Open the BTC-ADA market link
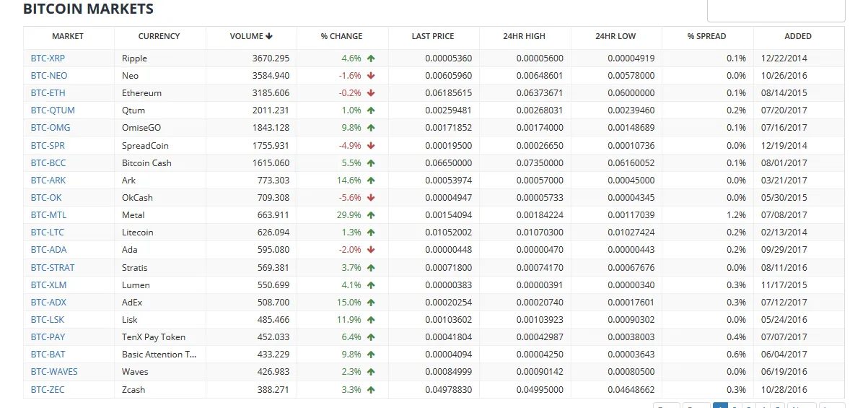 [49, 250]
